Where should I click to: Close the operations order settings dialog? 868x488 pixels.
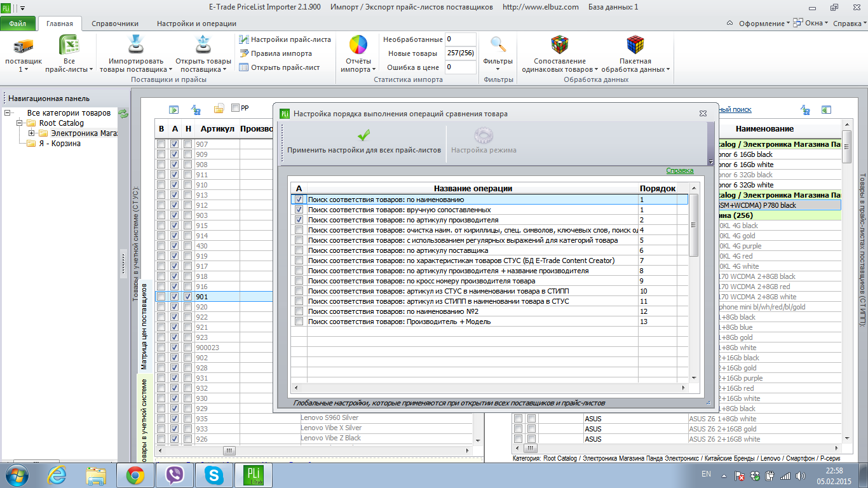click(702, 113)
